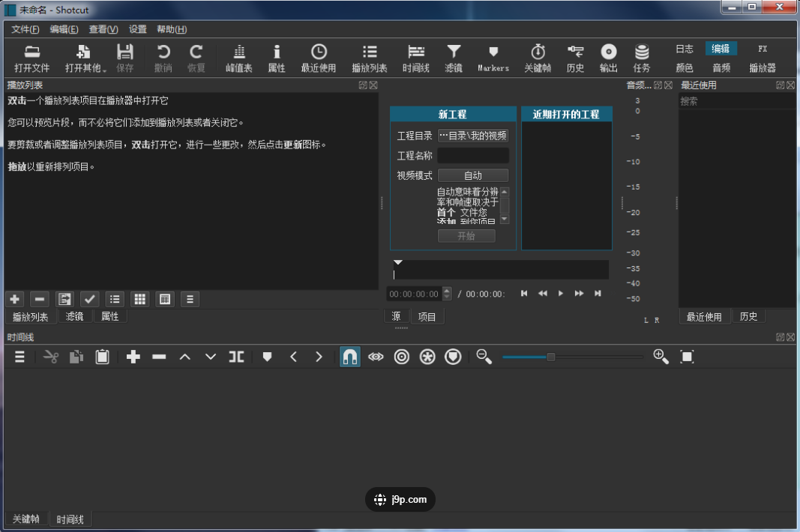Viewport: 800px width, 532px height.
Task: Click the Redo (恢复) toolbar icon
Action: (196, 58)
